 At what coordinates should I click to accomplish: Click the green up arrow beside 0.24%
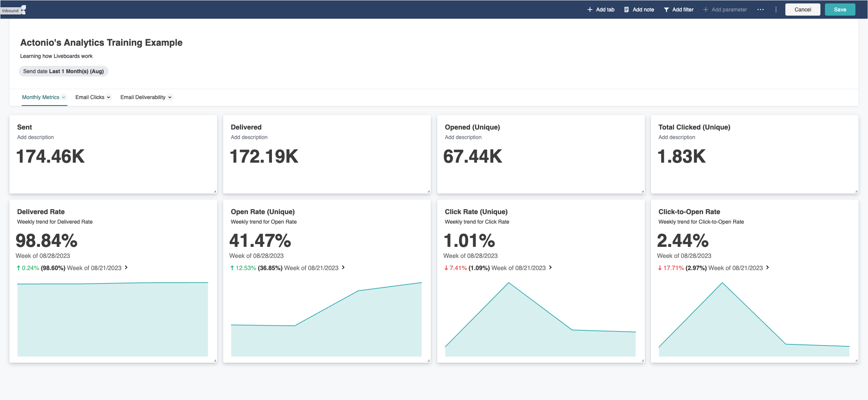pos(18,268)
